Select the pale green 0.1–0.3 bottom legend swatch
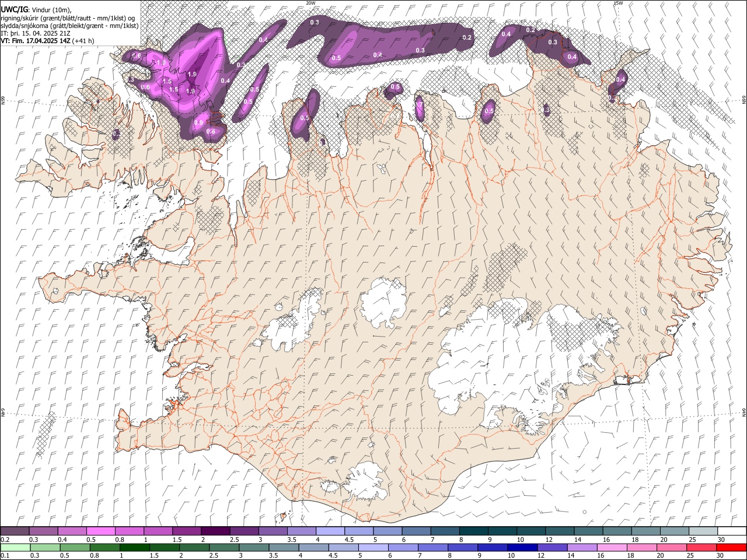 pyautogui.click(x=15, y=547)
